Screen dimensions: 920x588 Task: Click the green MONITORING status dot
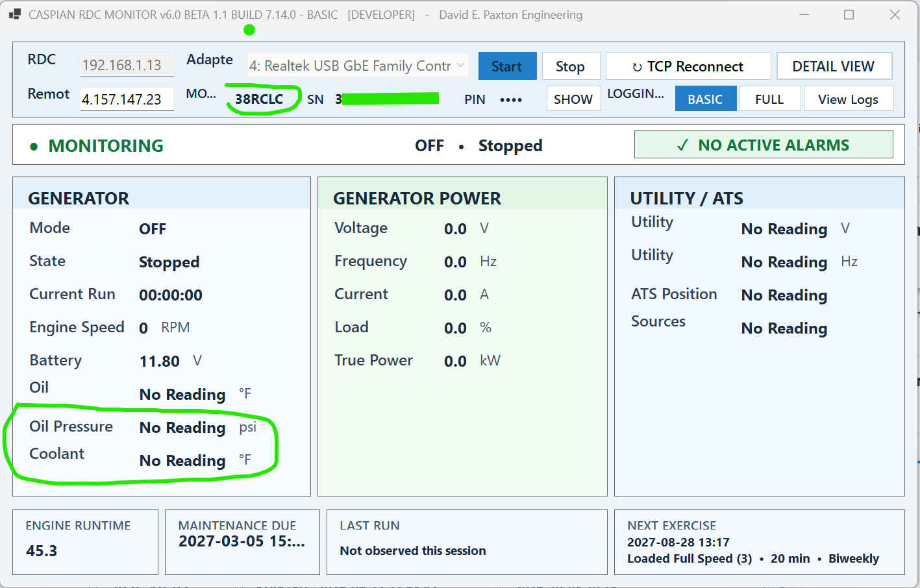coord(34,147)
